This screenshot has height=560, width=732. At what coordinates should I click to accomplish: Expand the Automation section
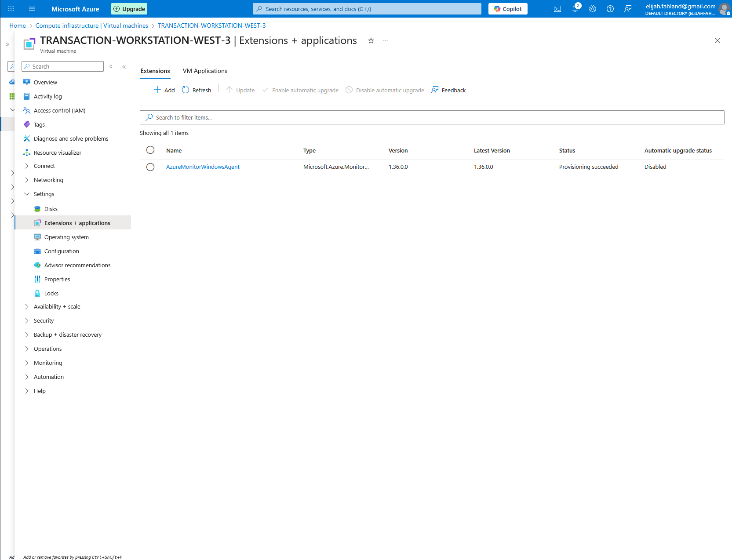pyautogui.click(x=27, y=377)
